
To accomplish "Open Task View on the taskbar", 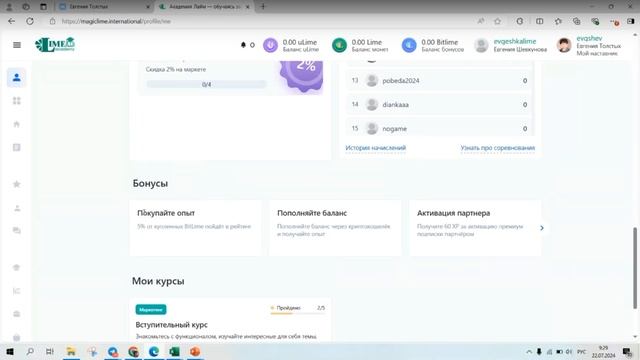I will click(x=50, y=351).
